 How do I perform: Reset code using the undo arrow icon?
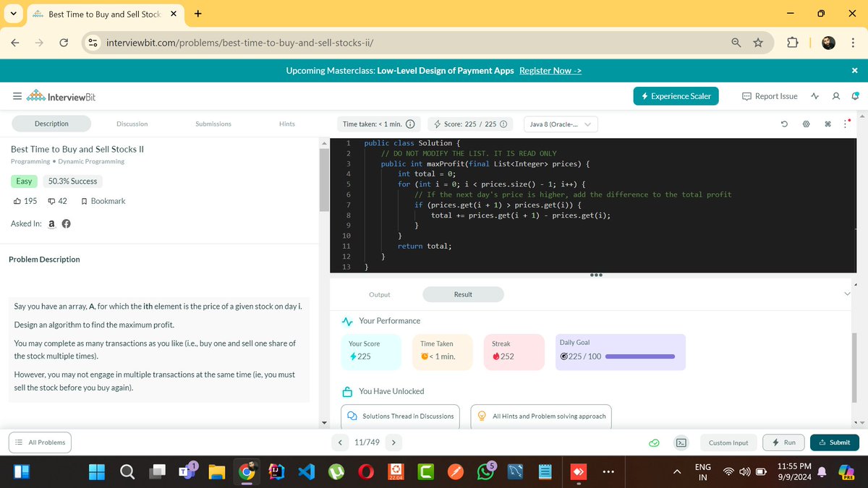(x=784, y=124)
